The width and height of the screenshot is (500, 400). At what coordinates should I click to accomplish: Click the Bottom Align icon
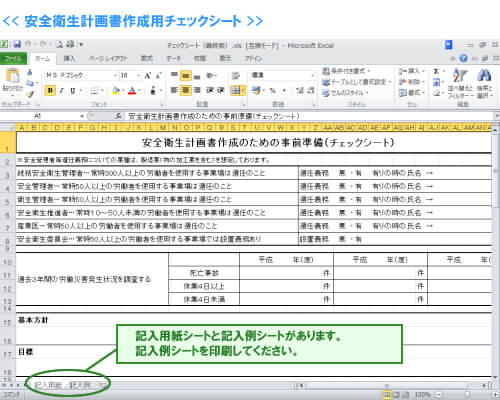[x=197, y=76]
